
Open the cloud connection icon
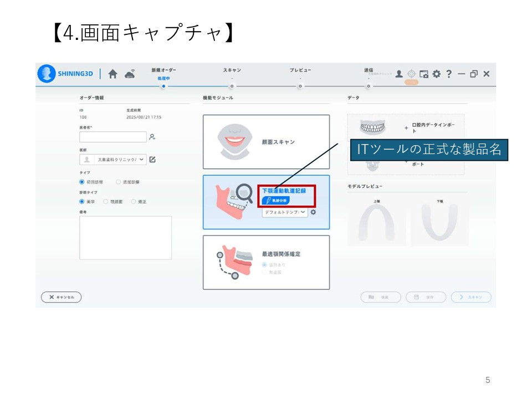coord(130,74)
